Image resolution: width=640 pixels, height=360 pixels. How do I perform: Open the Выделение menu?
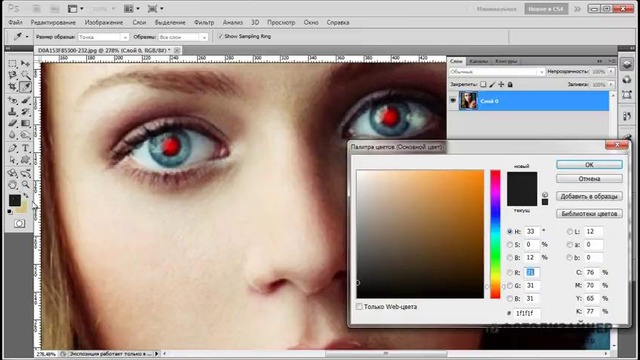click(170, 22)
